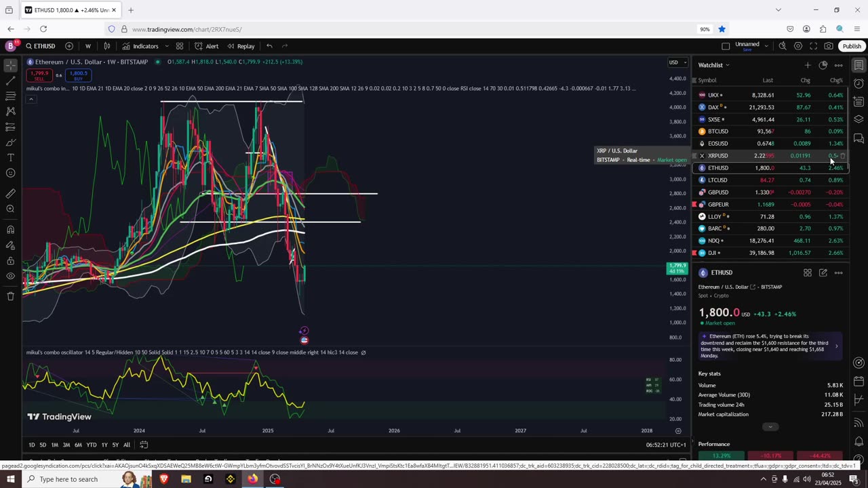Create an Alert from toolbar
Viewport: 868px width, 488px height.
(x=206, y=46)
